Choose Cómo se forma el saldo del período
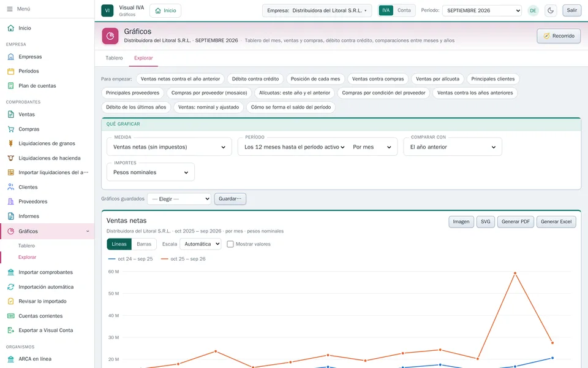The image size is (588, 368). (290, 107)
